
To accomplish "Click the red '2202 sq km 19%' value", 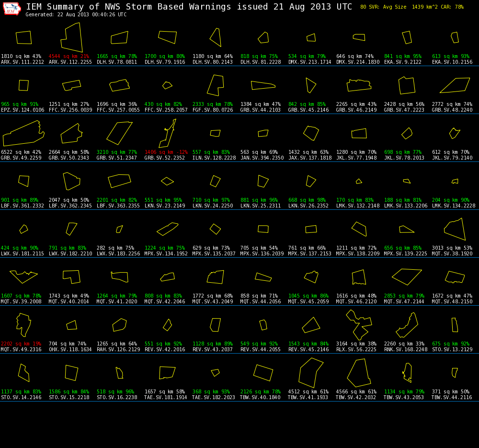I will tap(21, 344).
